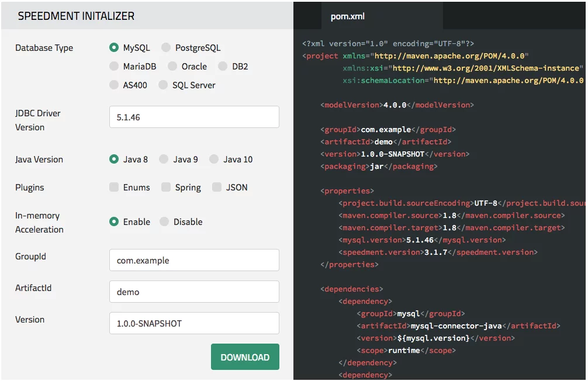Click the Database Type label
The height and width of the screenshot is (381, 588).
pyautogui.click(x=44, y=48)
